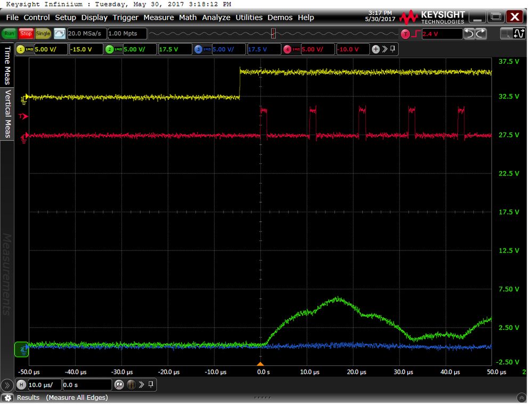Image resolution: width=532 pixels, height=408 pixels.
Task: Open the Utilities menu
Action: pyautogui.click(x=249, y=18)
